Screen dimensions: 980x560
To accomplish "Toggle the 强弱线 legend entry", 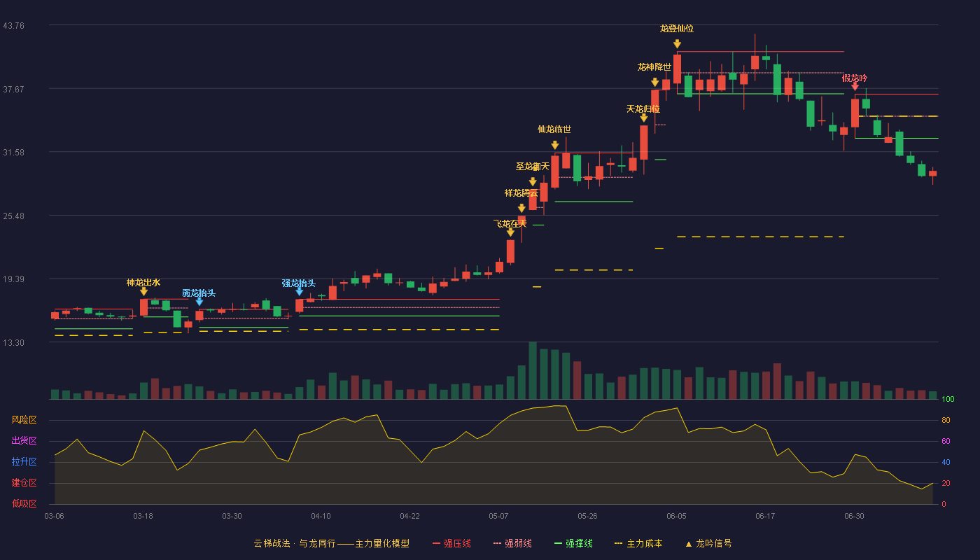I will [x=513, y=543].
